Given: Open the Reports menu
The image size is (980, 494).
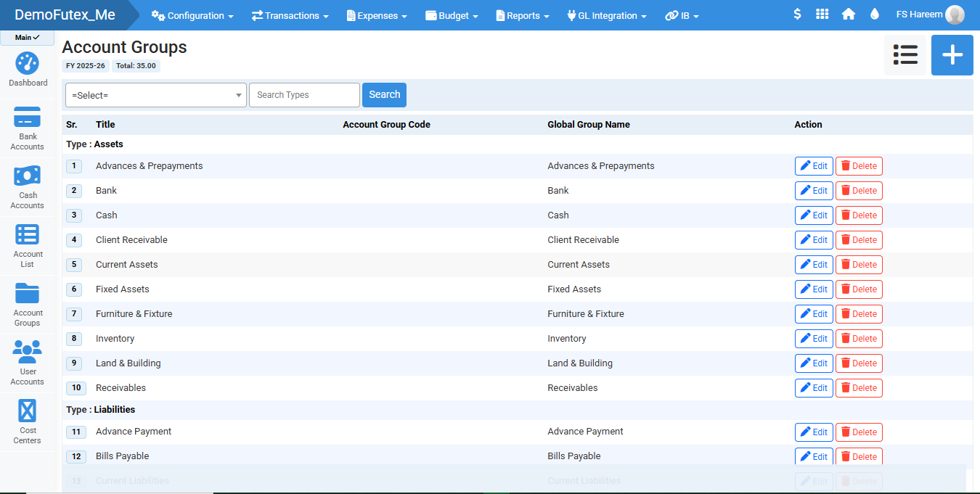Looking at the screenshot, I should click(523, 15).
